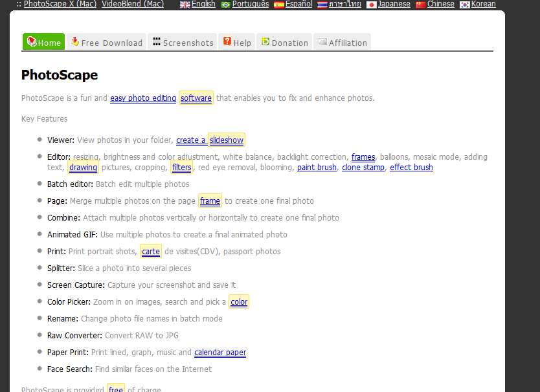Click the Chinese flag icon
Image resolution: width=540 pixels, height=392 pixels.
[420, 5]
